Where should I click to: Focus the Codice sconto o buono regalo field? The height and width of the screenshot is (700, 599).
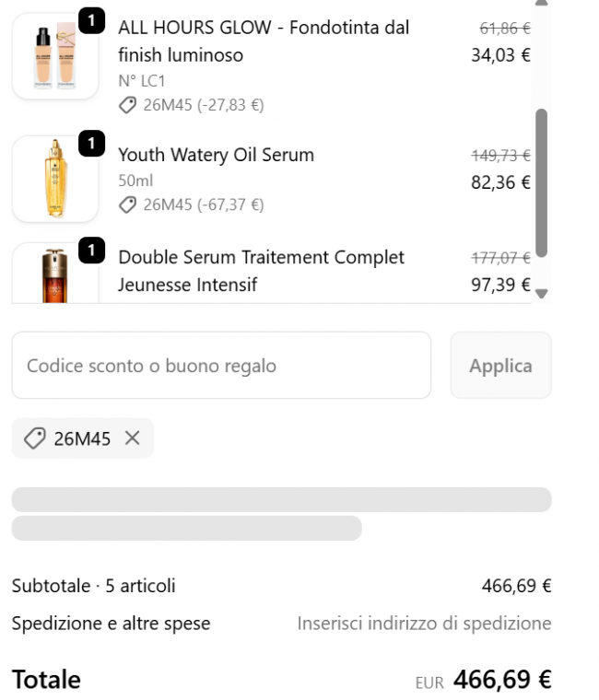coord(221,366)
